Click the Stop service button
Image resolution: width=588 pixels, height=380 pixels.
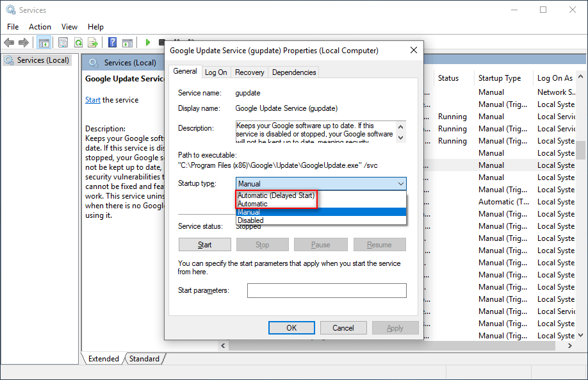click(263, 245)
